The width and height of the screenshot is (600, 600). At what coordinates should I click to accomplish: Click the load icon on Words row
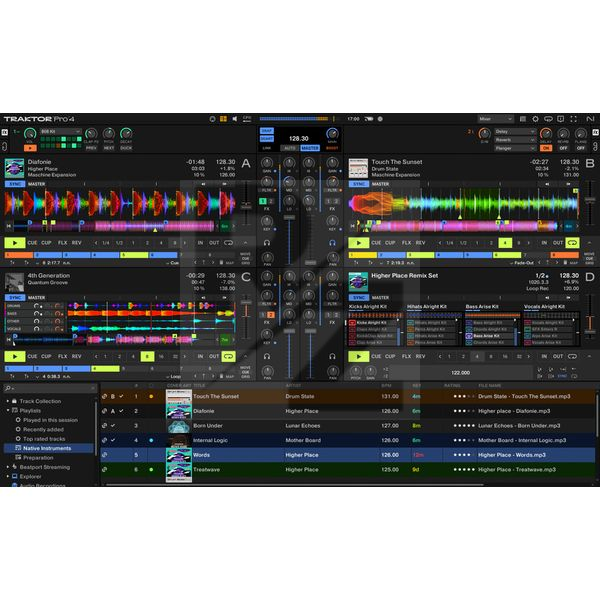point(104,455)
